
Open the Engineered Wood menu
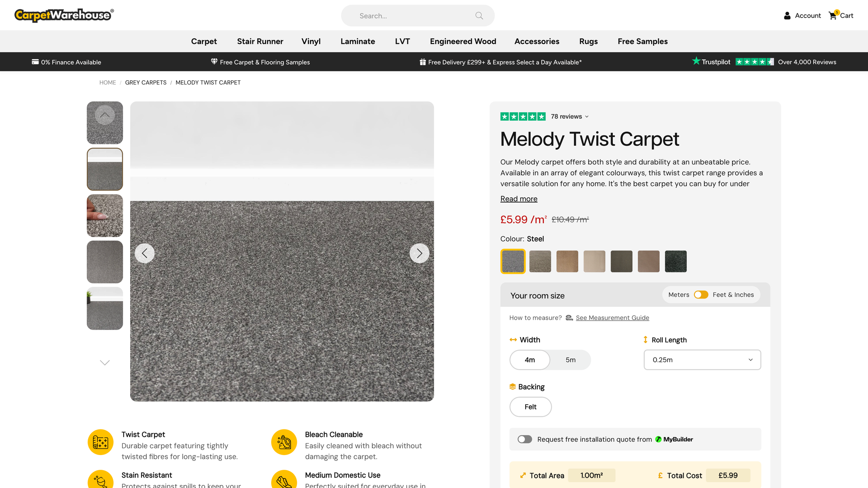463,41
